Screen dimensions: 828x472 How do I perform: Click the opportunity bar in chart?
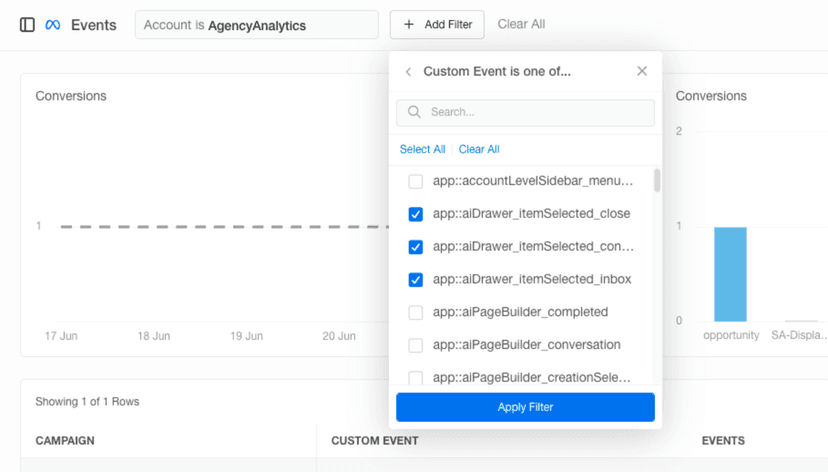click(x=730, y=274)
